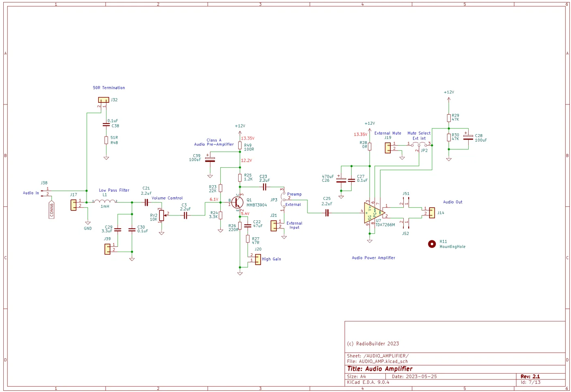Select the C22 47uF capacitor symbol
This screenshot has height=392, width=571.
247,225
